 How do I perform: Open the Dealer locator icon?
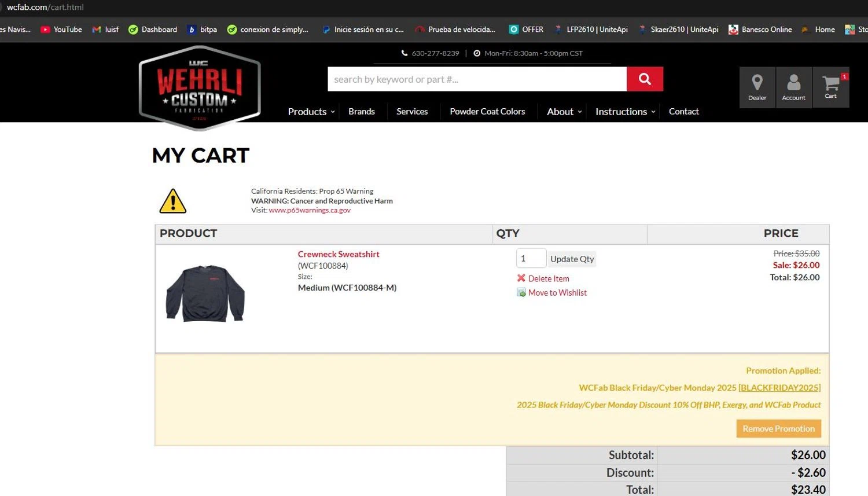757,87
